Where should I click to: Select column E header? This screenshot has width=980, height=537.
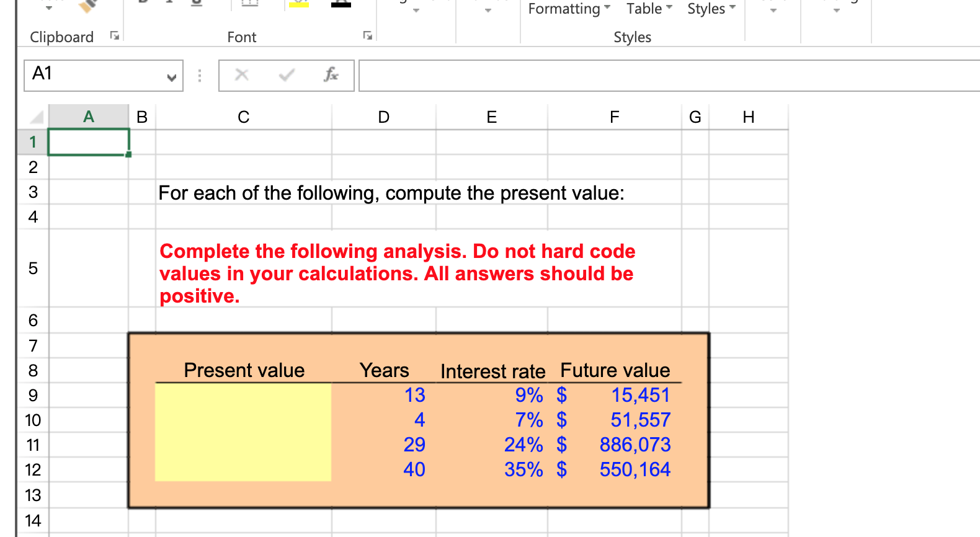tap(492, 117)
